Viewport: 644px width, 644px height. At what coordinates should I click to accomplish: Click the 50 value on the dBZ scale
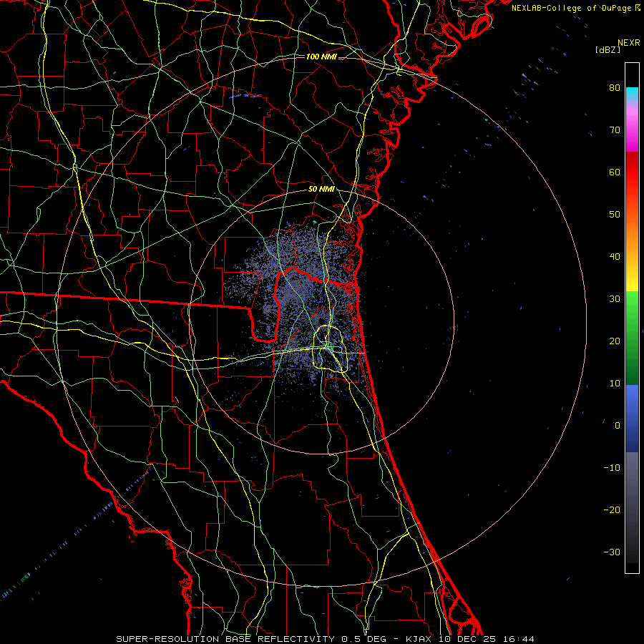pyautogui.click(x=615, y=215)
